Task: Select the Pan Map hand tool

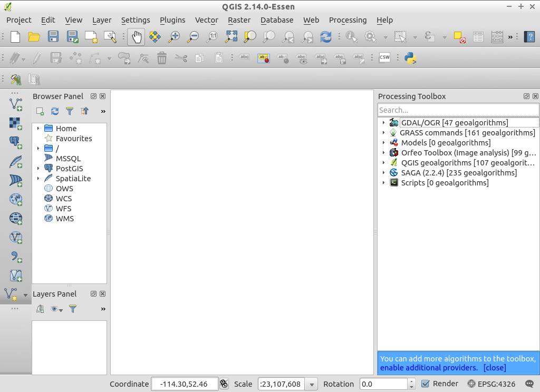Action: pyautogui.click(x=137, y=37)
